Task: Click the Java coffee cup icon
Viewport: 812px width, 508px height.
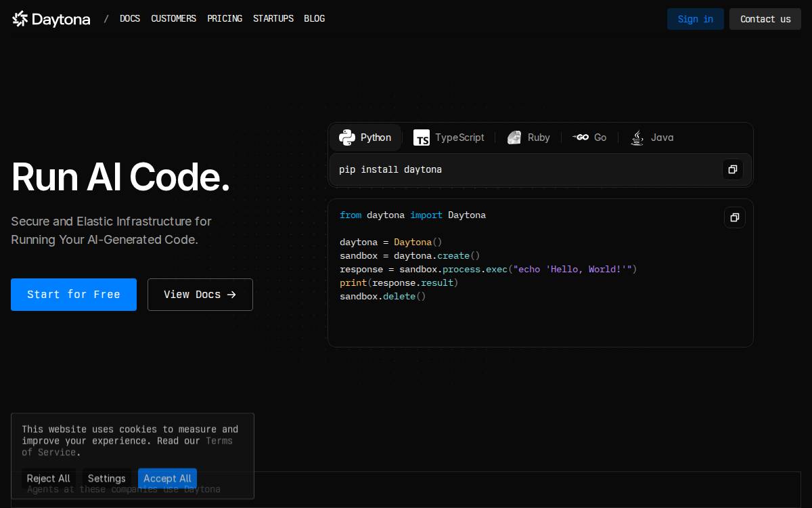Action: [637, 137]
